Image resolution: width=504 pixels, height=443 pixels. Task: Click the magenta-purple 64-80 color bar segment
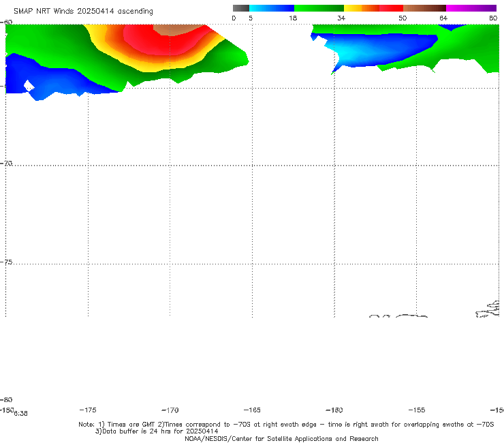471,8
